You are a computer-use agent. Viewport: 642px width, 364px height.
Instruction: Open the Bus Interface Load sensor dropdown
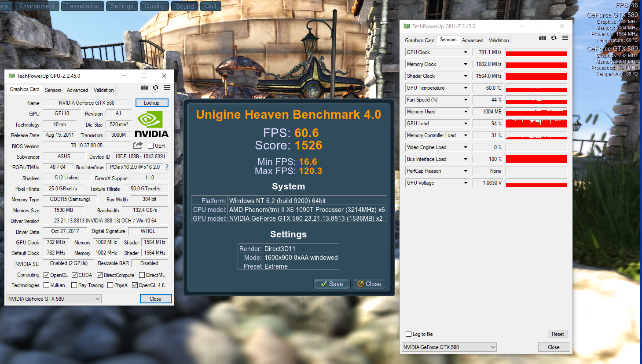coord(466,159)
